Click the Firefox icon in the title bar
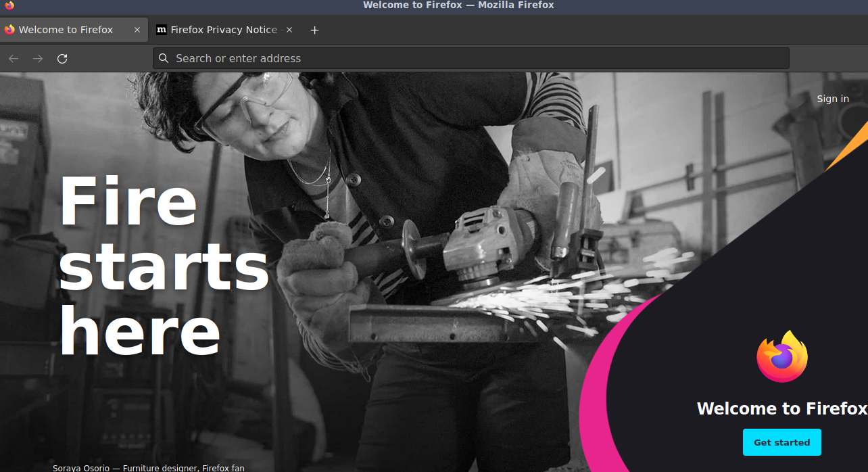This screenshot has height=472, width=868. (9, 5)
